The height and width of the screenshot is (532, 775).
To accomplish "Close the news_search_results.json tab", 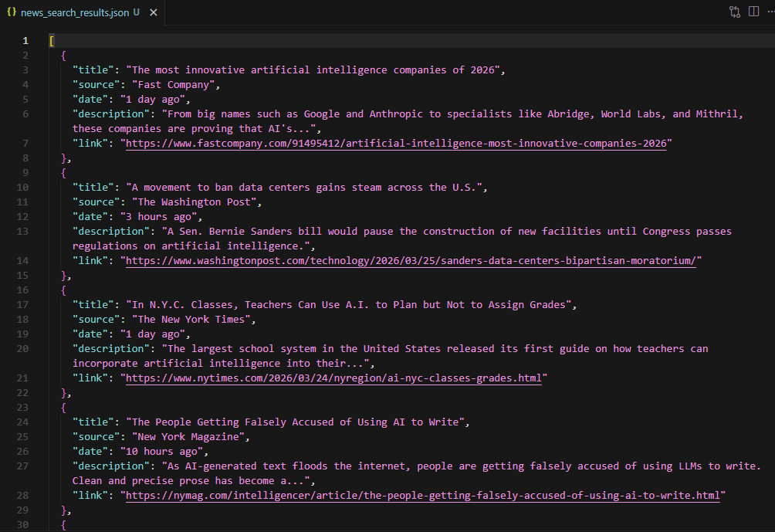I will (153, 12).
